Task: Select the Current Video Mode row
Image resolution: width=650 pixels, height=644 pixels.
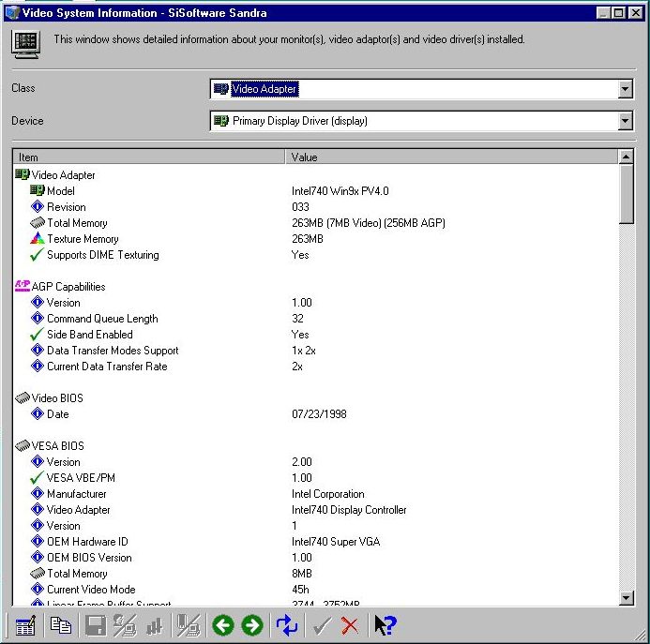Action: tap(315, 590)
